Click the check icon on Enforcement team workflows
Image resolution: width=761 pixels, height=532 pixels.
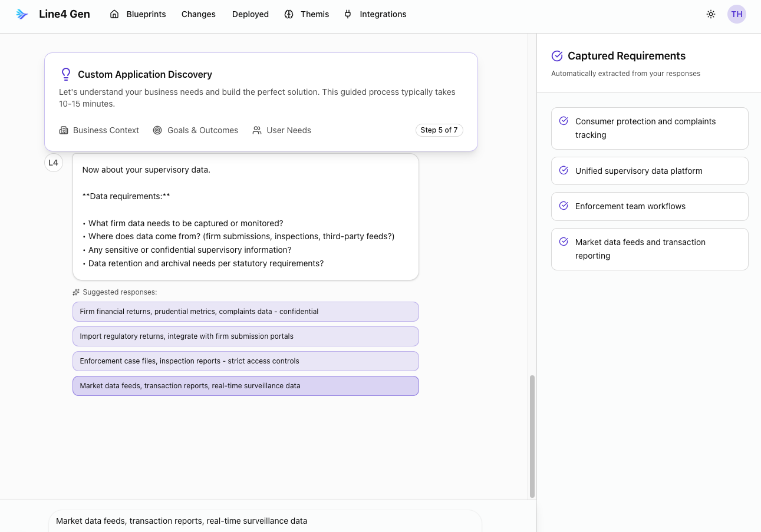click(564, 206)
